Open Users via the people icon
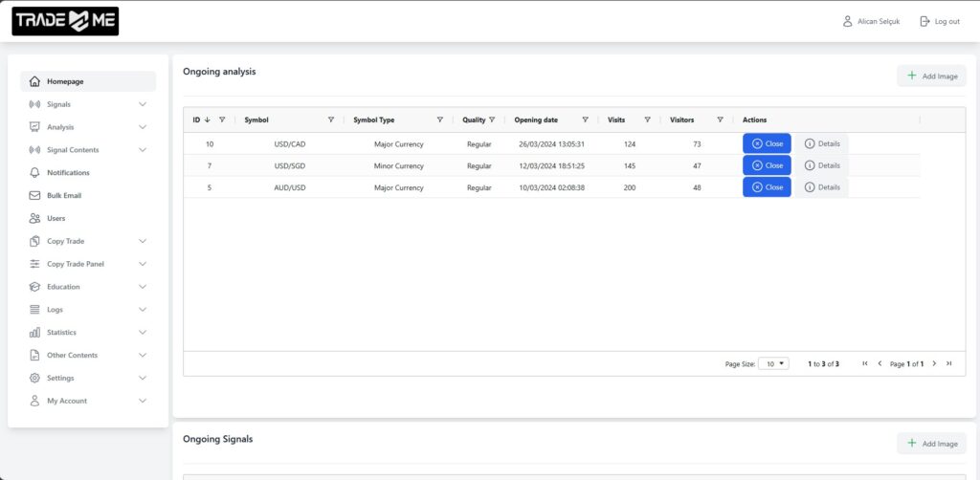Image resolution: width=980 pixels, height=480 pixels. 34,218
